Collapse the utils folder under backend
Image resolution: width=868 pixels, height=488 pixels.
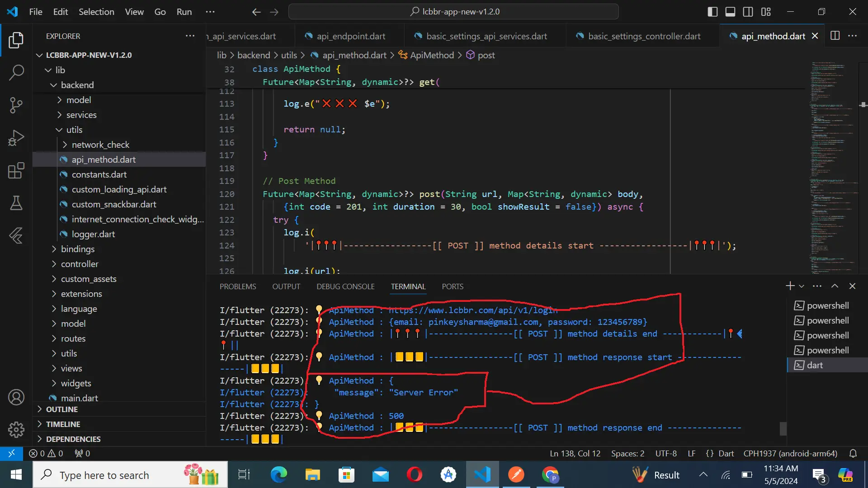click(x=74, y=130)
